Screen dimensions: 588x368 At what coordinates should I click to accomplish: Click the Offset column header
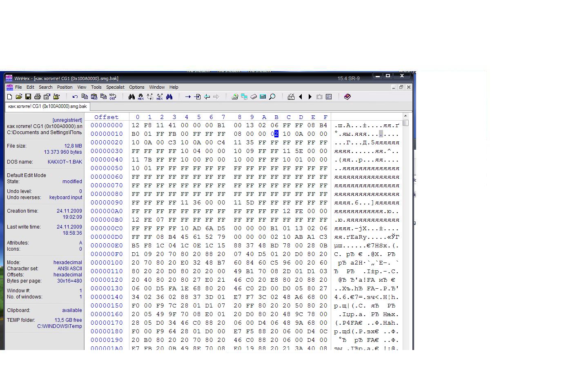click(x=106, y=117)
